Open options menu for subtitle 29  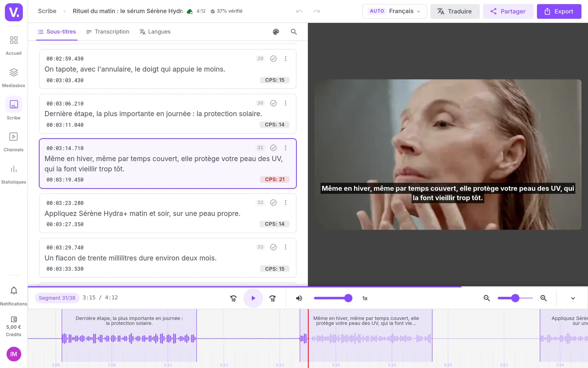(x=286, y=59)
